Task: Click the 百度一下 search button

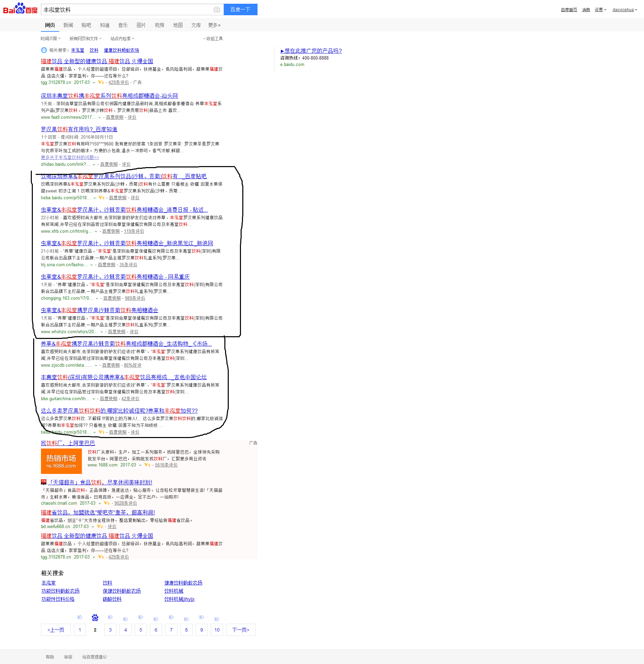Action: coord(240,9)
